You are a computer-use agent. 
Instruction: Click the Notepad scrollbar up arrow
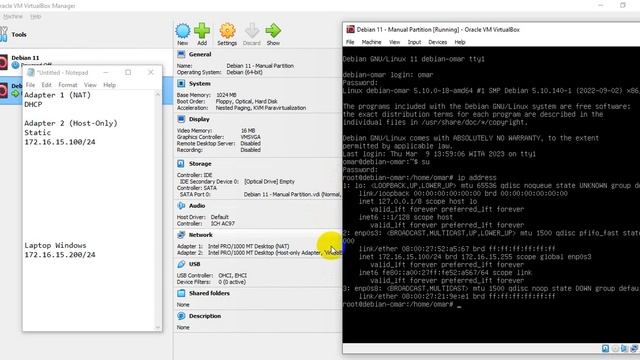[158, 95]
